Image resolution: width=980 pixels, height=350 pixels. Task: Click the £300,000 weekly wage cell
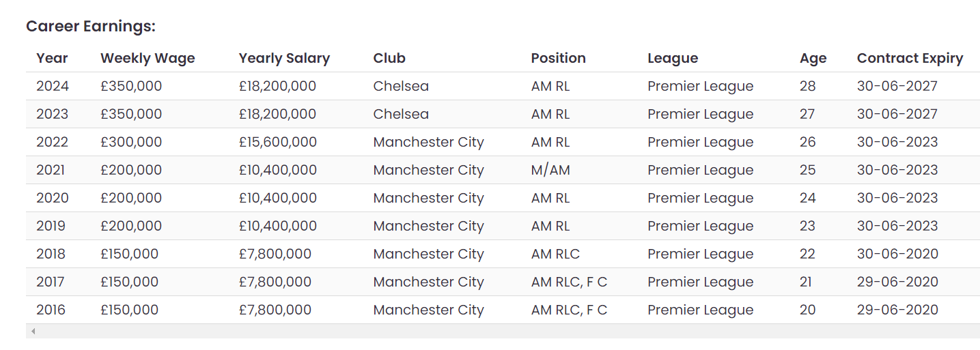click(131, 143)
